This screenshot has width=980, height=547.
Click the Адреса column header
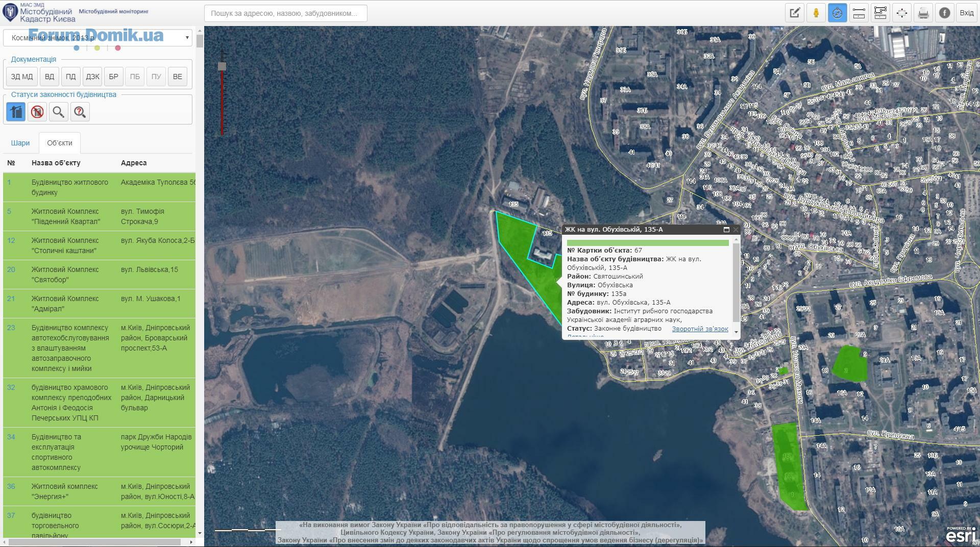coord(134,163)
